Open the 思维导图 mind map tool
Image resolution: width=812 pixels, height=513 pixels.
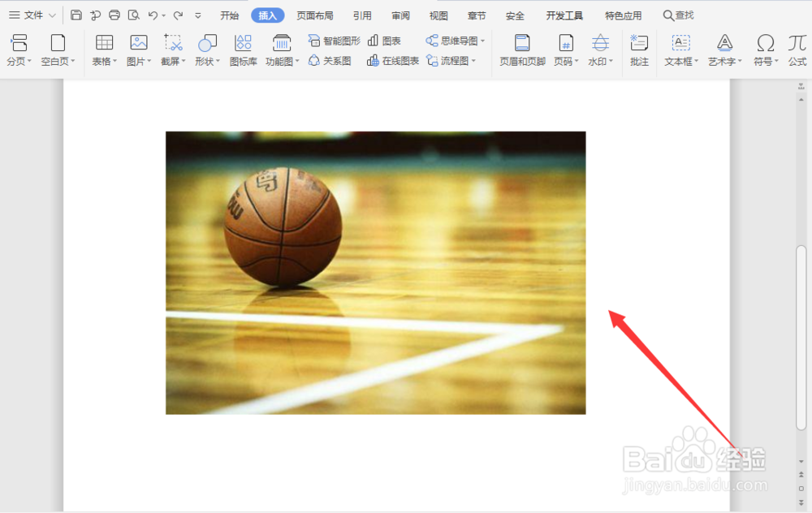point(455,39)
